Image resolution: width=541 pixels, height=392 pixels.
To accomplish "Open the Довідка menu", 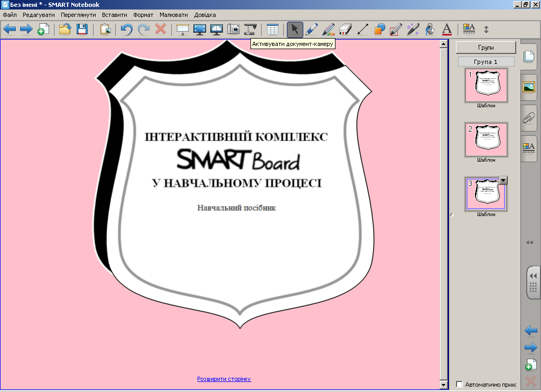I will coord(205,15).
